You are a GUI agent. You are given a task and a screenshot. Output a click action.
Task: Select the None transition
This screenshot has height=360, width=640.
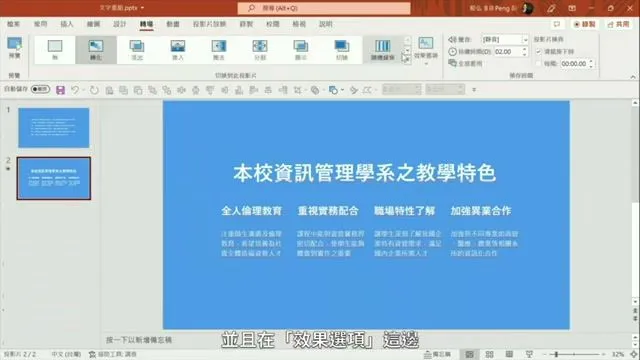[x=55, y=50]
